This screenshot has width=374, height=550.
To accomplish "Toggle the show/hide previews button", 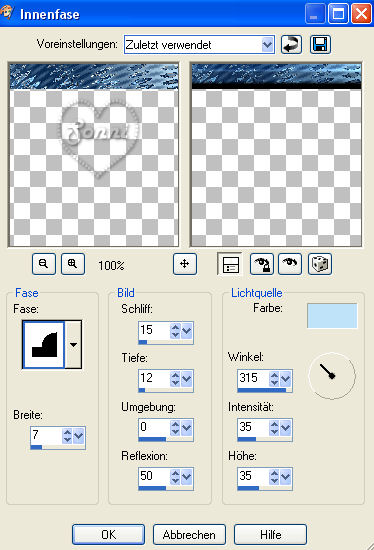I will [229, 264].
